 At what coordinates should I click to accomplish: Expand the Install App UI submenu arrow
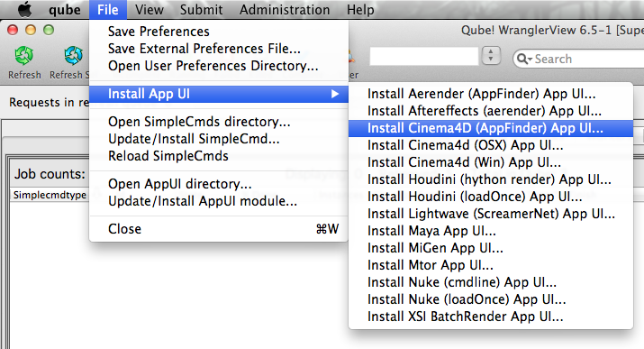[x=335, y=94]
